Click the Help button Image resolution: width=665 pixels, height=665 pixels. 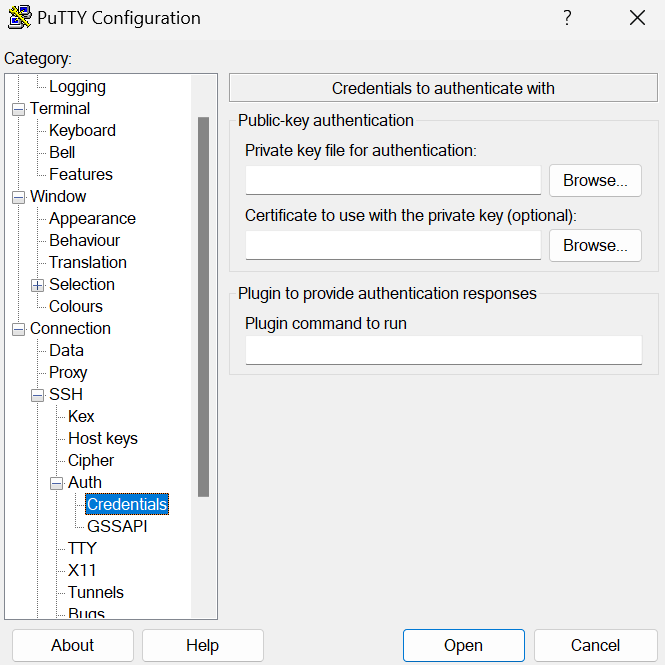pyautogui.click(x=203, y=645)
